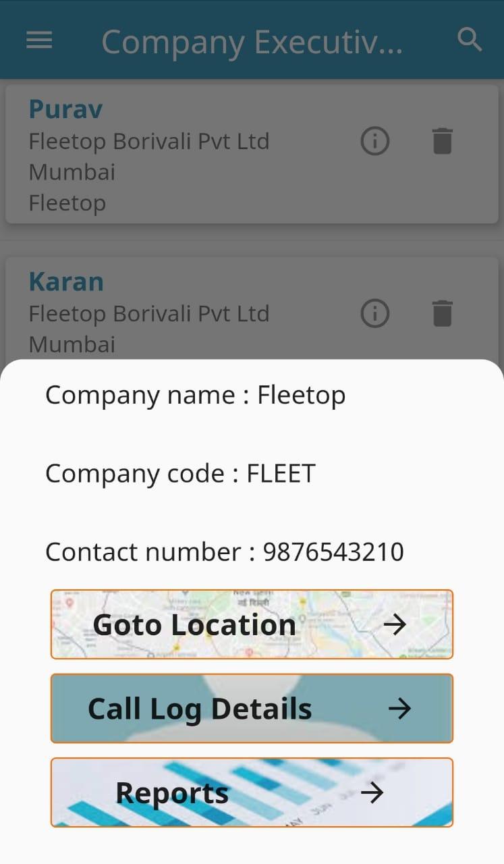504x864 pixels.
Task: Open Goto Location button
Action: click(x=252, y=624)
